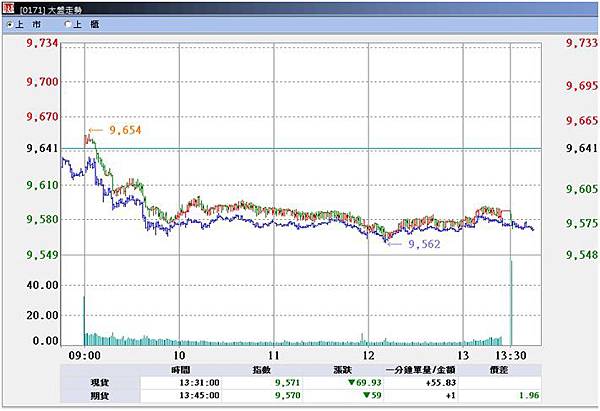The height and width of the screenshot is (411, 600).
Task: Click the 9,670 left axis value
Action: [x=42, y=116]
